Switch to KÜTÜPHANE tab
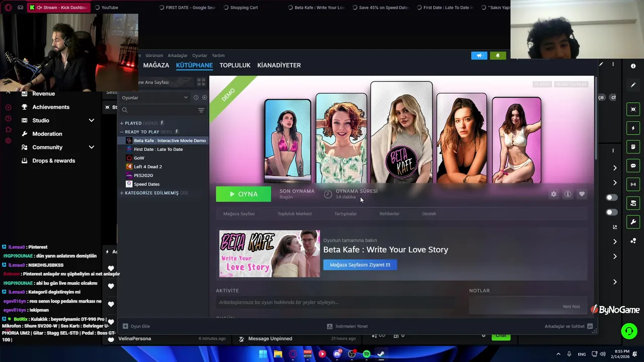Image resolution: width=644 pixels, height=362 pixels. coord(194,65)
